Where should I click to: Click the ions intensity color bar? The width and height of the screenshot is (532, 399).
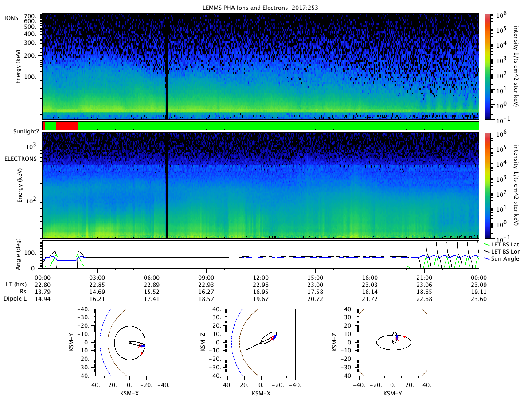point(489,66)
